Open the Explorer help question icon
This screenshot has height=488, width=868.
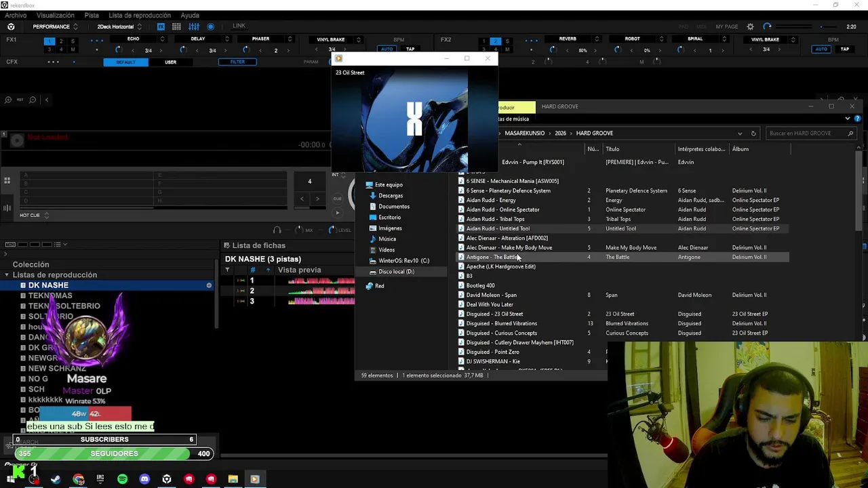(858, 119)
